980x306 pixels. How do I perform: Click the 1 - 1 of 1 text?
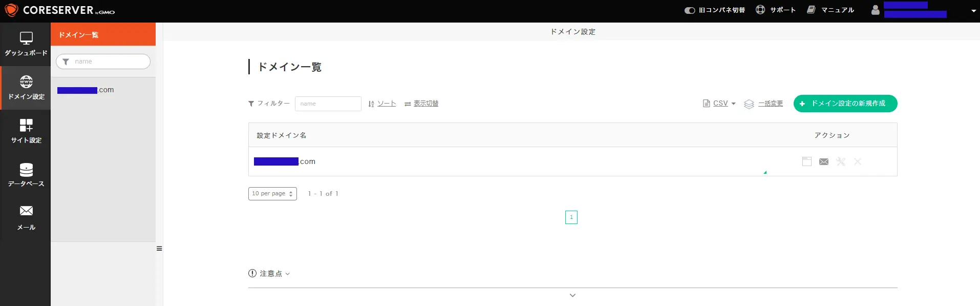323,194
